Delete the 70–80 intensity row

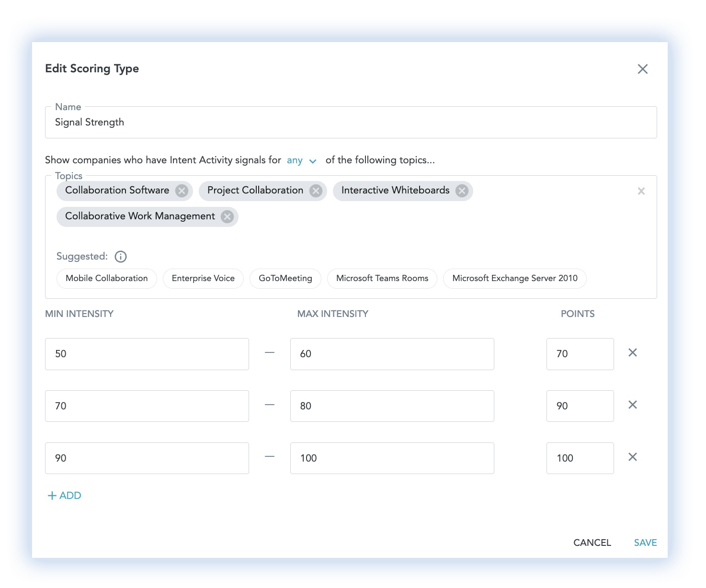click(632, 405)
